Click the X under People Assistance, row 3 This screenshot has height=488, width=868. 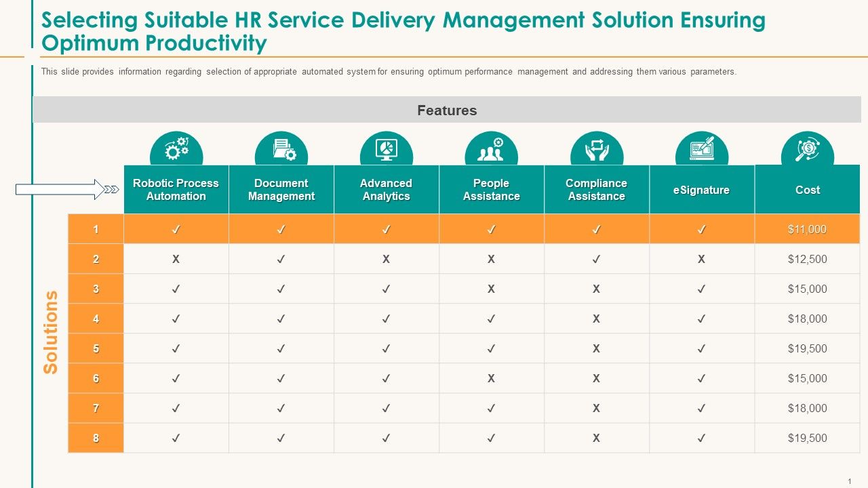491,289
